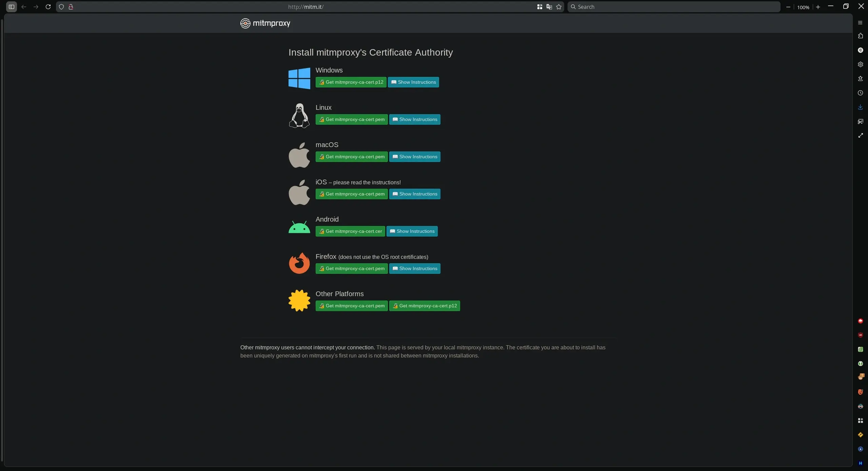Click the 'Install mitmproxy's Certificate Authority' heading
Viewport: 868px width, 471px height.
(371, 53)
